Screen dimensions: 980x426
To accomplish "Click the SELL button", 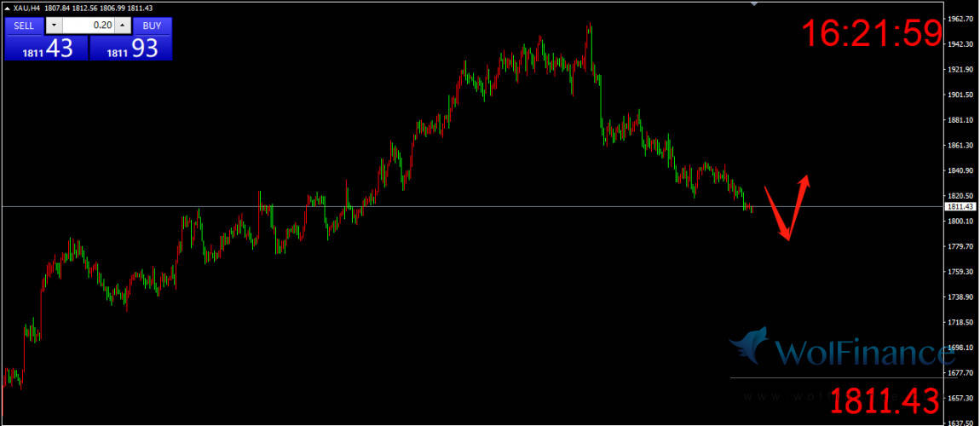I will (x=24, y=26).
